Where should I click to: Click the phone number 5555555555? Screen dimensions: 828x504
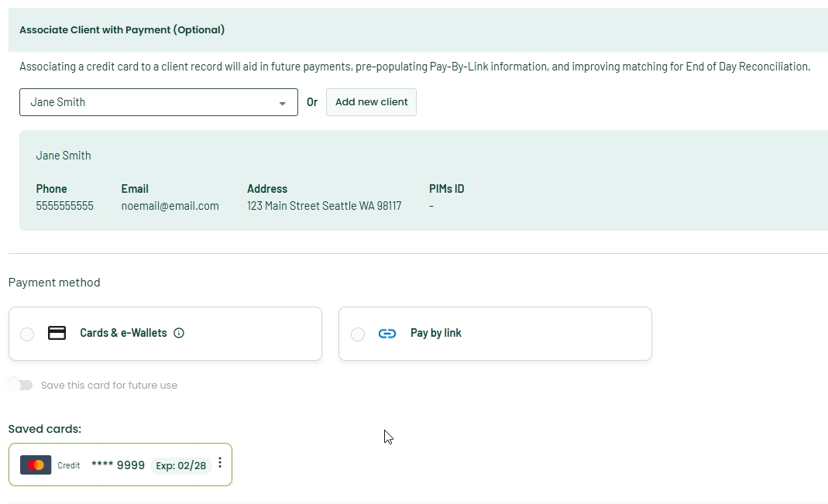click(64, 206)
